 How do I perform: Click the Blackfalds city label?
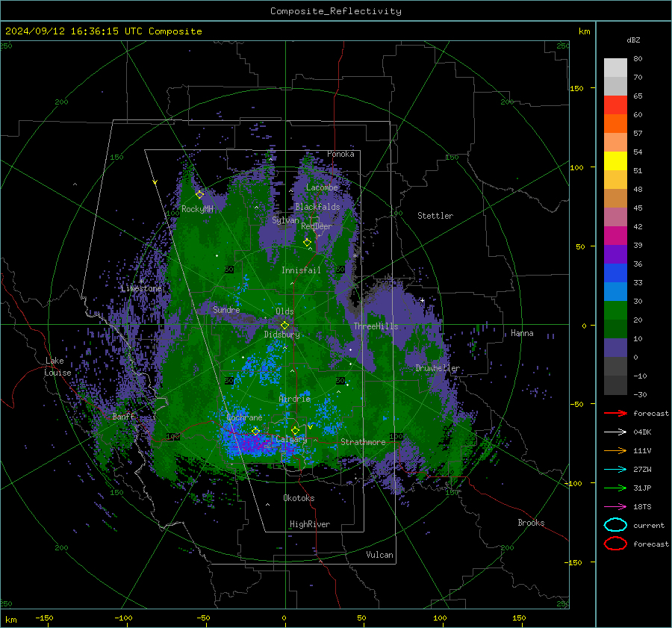[317, 207]
